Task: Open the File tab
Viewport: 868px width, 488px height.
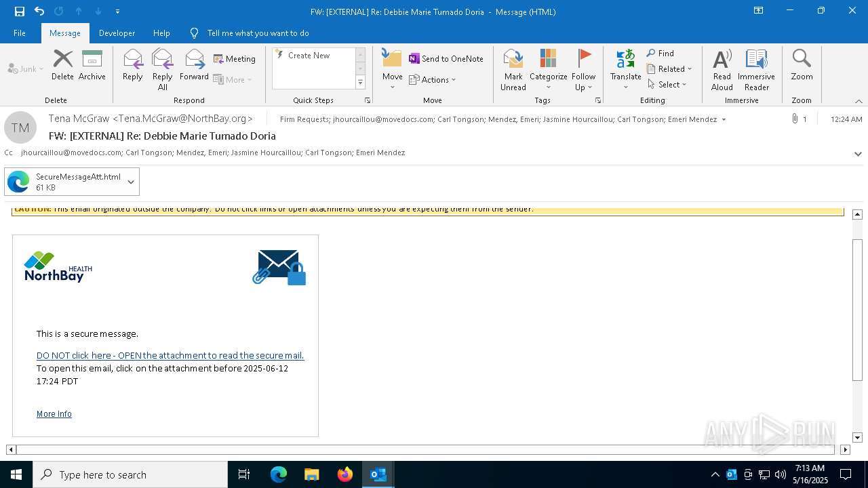Action: pos(20,33)
